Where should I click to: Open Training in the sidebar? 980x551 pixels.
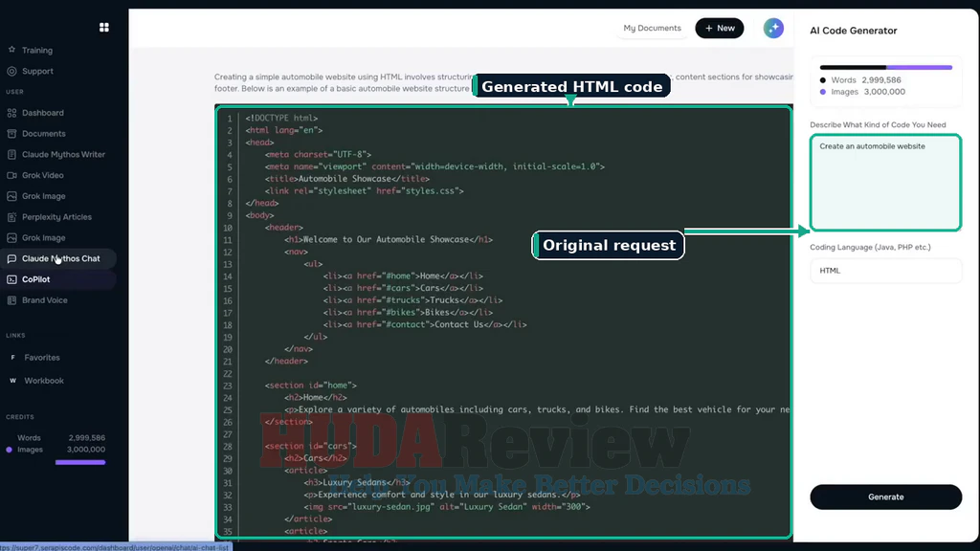(x=37, y=50)
